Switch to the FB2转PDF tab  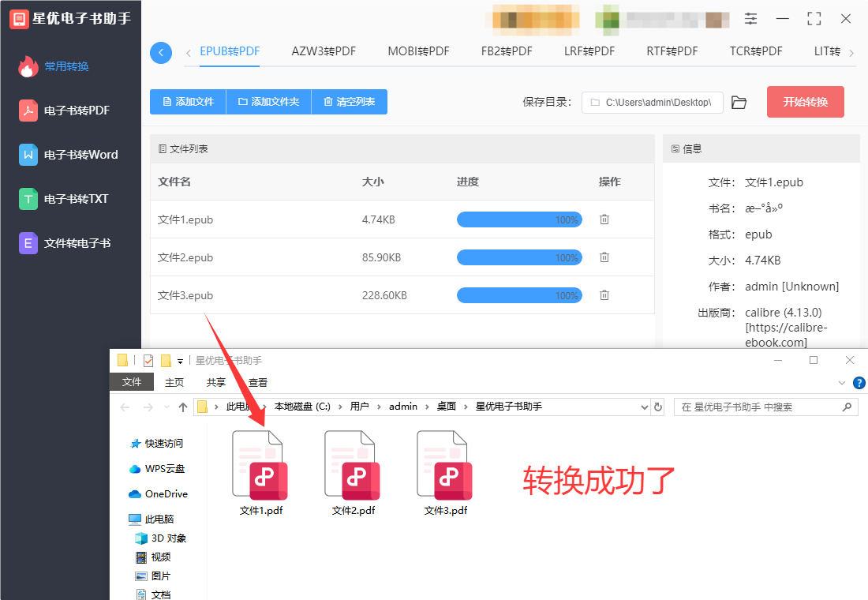point(507,51)
